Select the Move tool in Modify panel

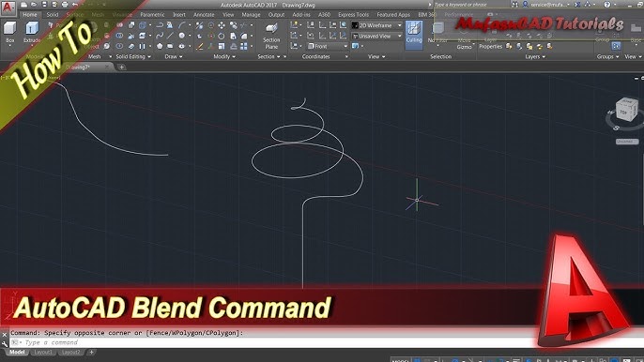pos(222,25)
